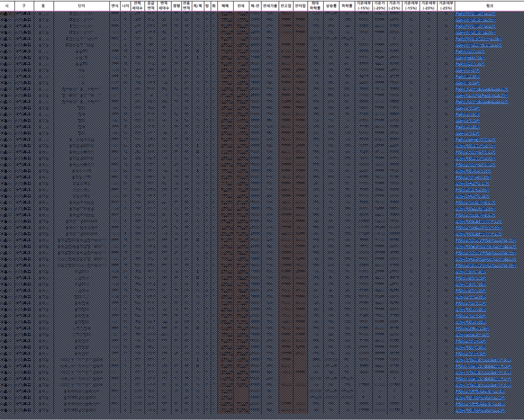The width and height of the screenshot is (524, 420).
Task: Select the 최대 하락률 header cell
Action: [x=316, y=6]
